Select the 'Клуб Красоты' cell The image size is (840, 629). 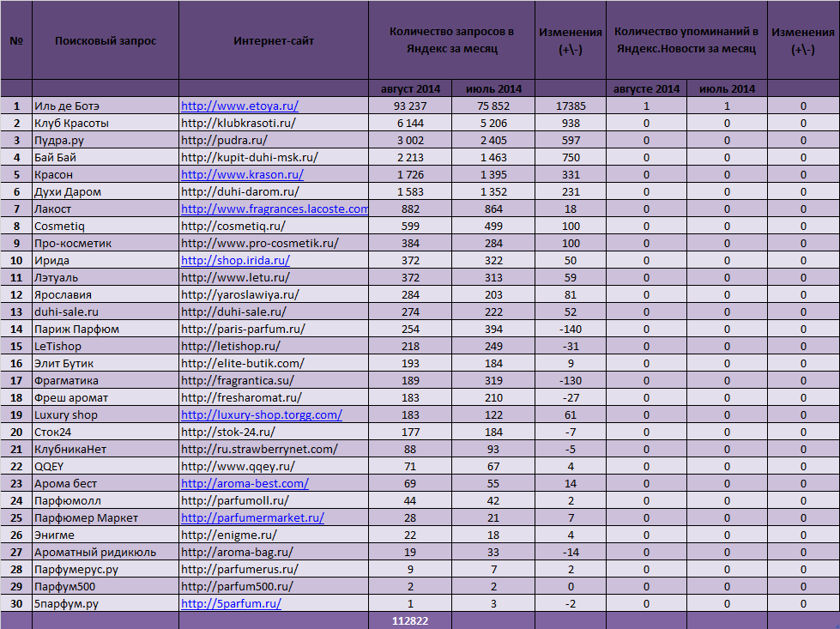[106, 124]
